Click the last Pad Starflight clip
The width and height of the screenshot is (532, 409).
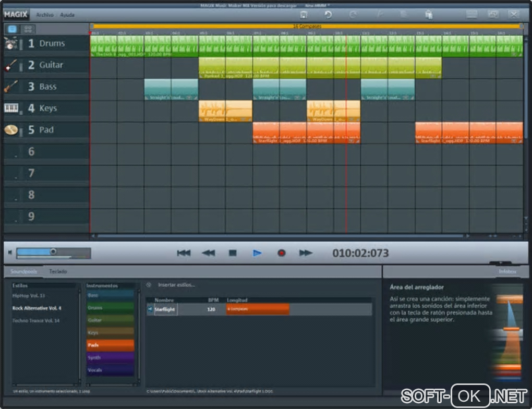(469, 133)
